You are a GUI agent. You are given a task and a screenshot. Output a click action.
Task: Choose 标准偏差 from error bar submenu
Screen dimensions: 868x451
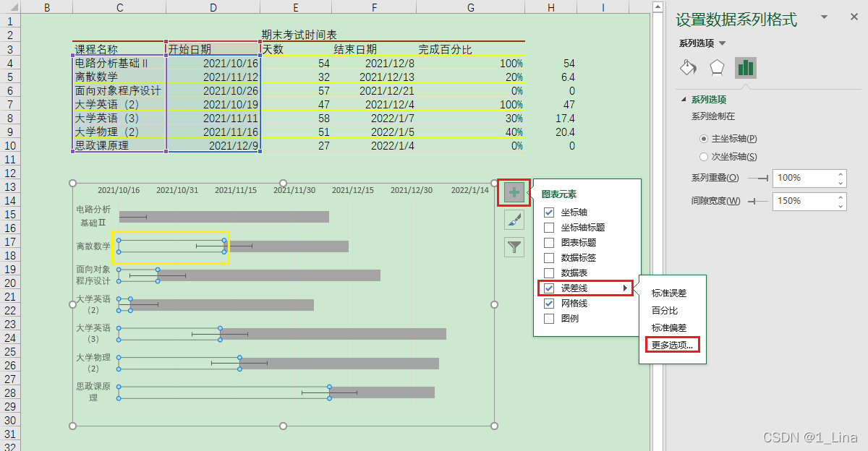point(669,328)
